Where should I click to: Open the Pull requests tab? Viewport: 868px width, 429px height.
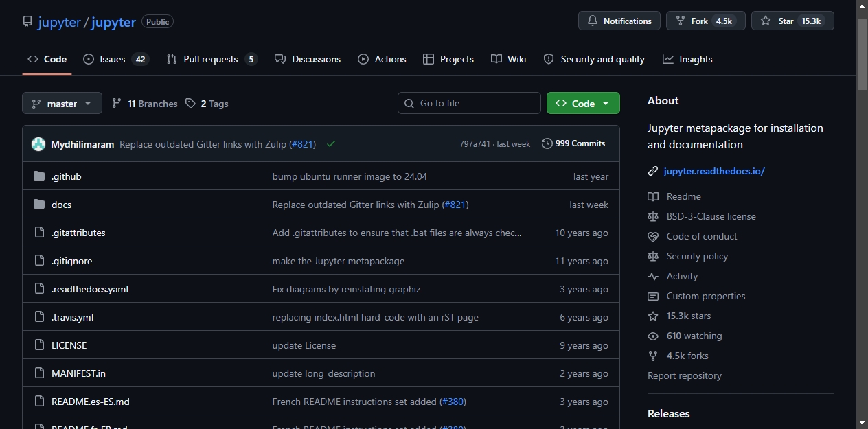pos(212,59)
